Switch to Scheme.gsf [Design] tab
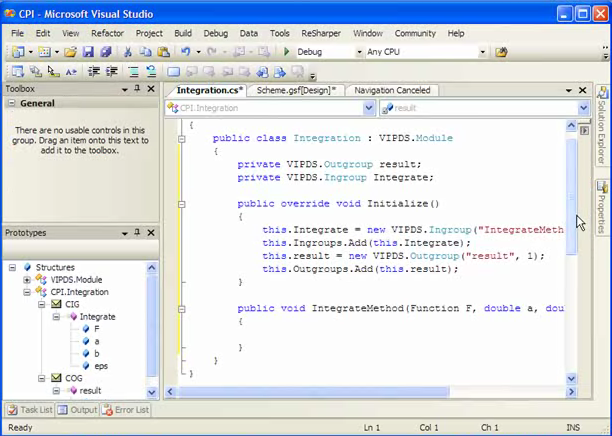Screen dimensions: 612x436 [x=296, y=90]
